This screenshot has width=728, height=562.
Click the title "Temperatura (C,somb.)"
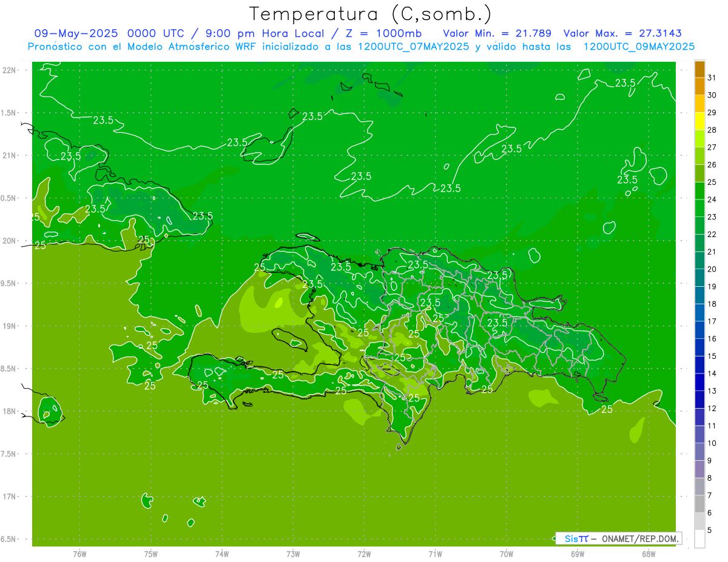pyautogui.click(x=371, y=14)
